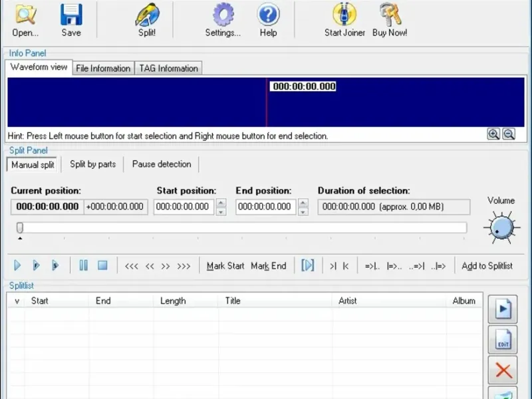The height and width of the screenshot is (399, 532).
Task: Click the Title column header
Action: click(275, 301)
